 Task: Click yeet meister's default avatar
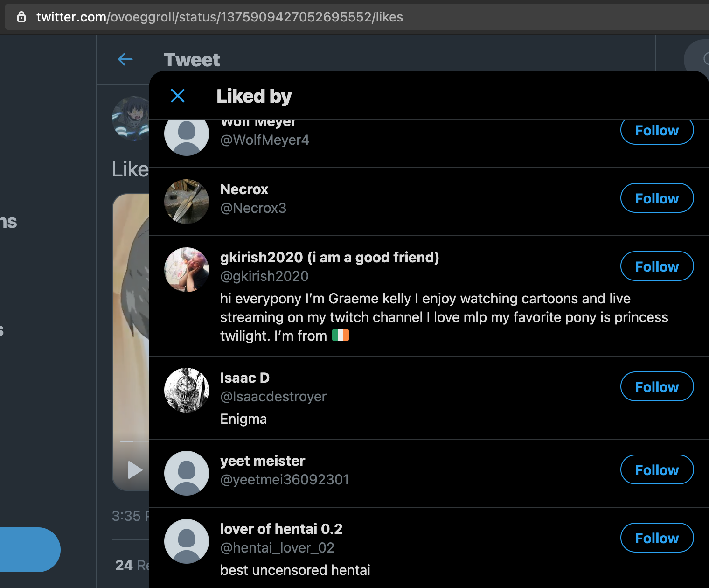(187, 473)
